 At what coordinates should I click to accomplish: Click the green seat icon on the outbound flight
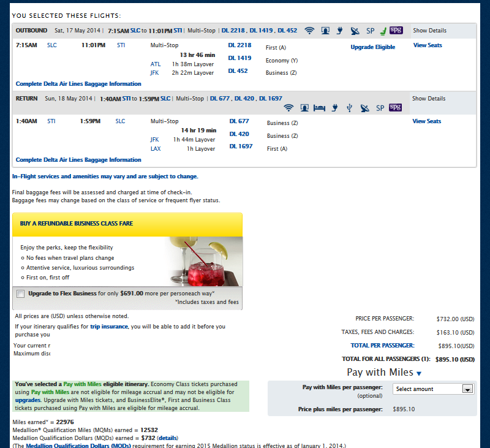(x=382, y=31)
